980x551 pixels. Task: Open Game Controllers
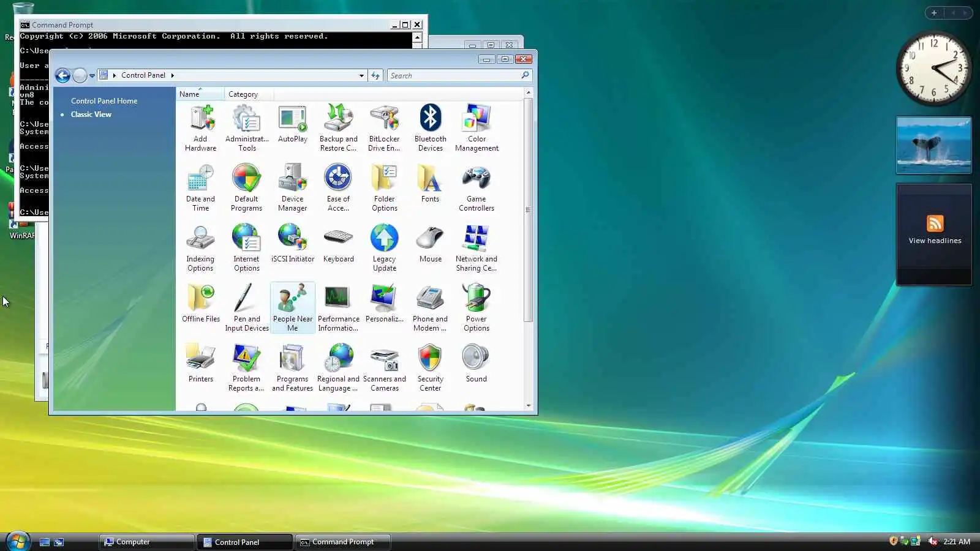tap(477, 188)
